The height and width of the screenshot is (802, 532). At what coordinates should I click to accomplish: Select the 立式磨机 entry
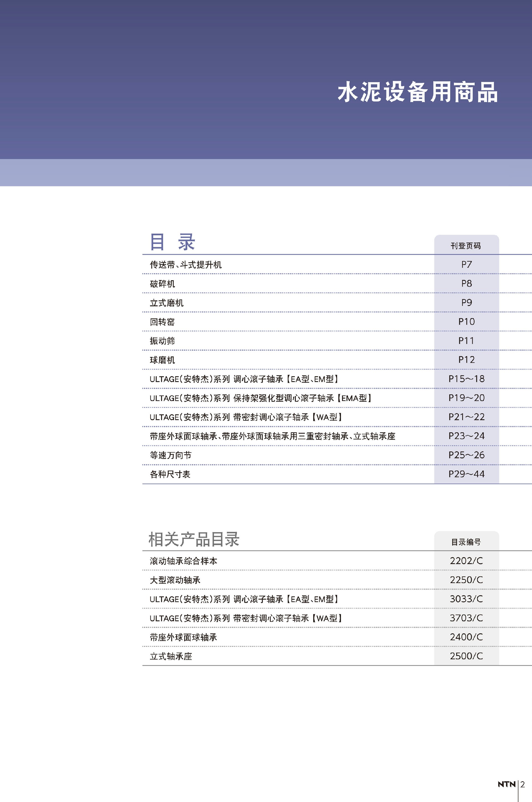coord(167,303)
